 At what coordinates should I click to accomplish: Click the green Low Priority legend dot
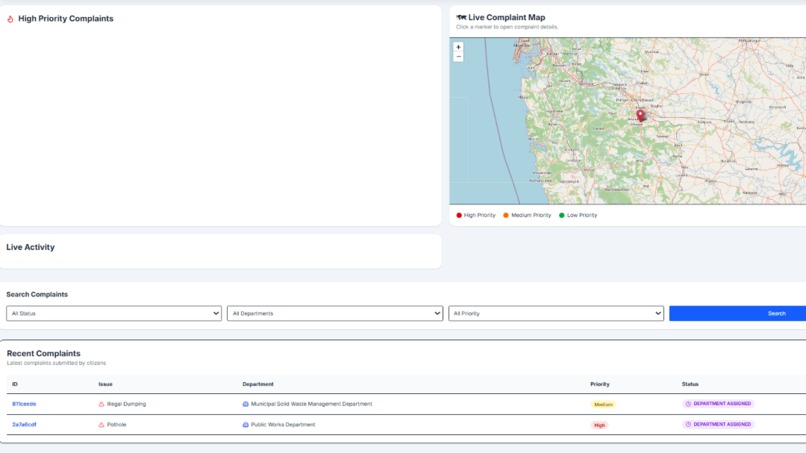click(561, 215)
